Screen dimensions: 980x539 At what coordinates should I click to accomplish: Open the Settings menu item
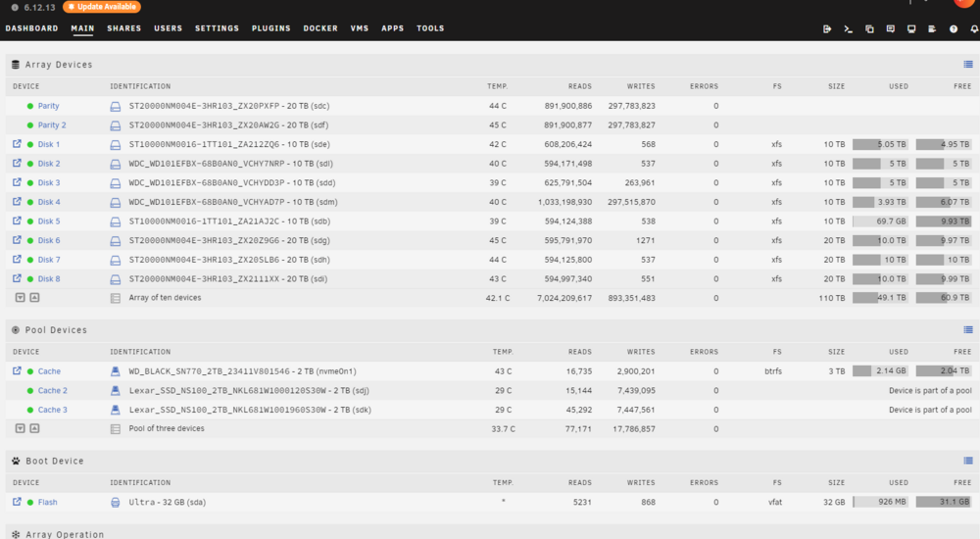point(217,28)
